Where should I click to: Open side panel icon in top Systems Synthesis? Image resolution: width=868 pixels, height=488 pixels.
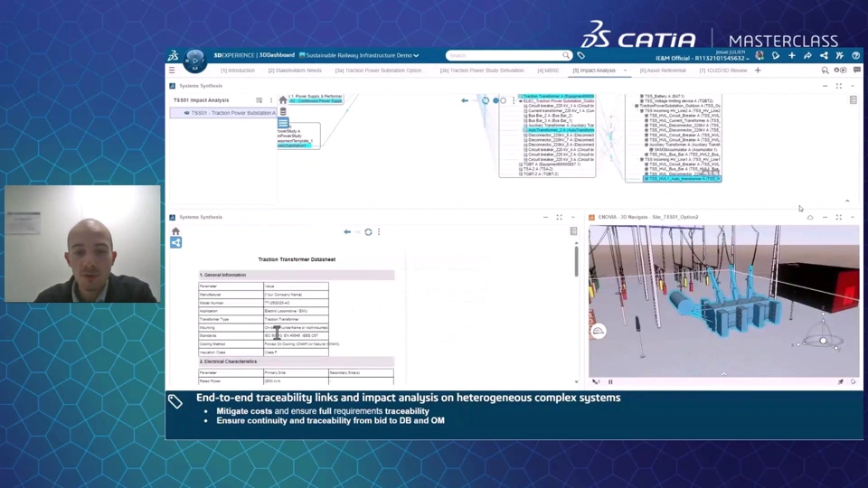coord(853,100)
